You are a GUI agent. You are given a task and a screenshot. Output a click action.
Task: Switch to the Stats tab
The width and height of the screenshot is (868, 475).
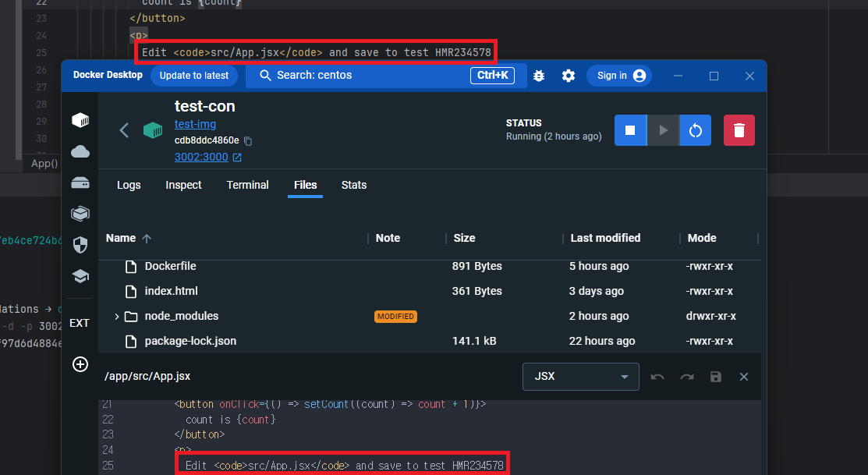click(x=354, y=185)
